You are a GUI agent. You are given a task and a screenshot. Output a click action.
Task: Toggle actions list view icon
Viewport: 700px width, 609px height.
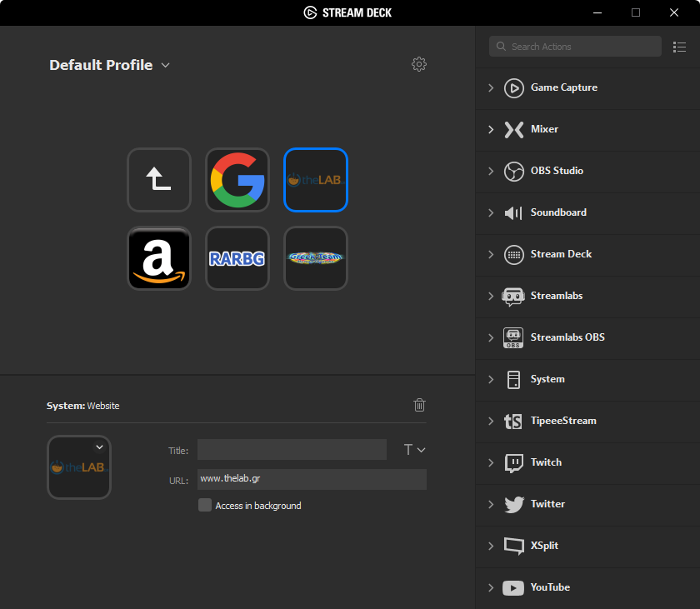(679, 47)
